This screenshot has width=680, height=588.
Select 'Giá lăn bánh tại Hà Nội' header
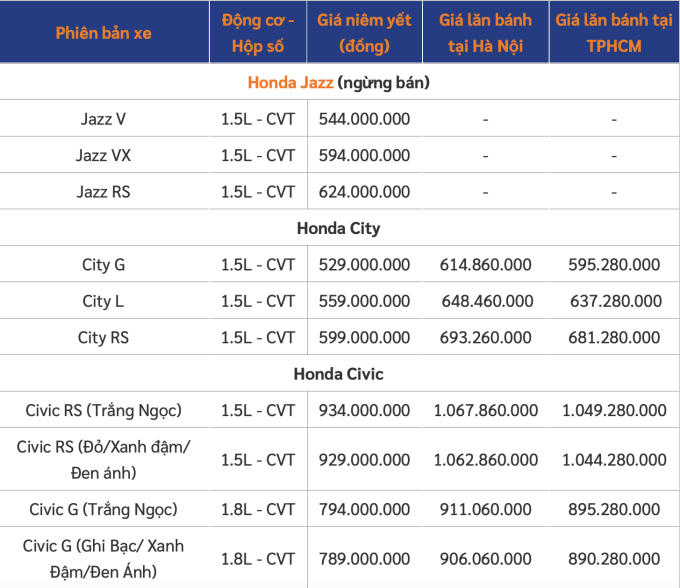pos(485,32)
